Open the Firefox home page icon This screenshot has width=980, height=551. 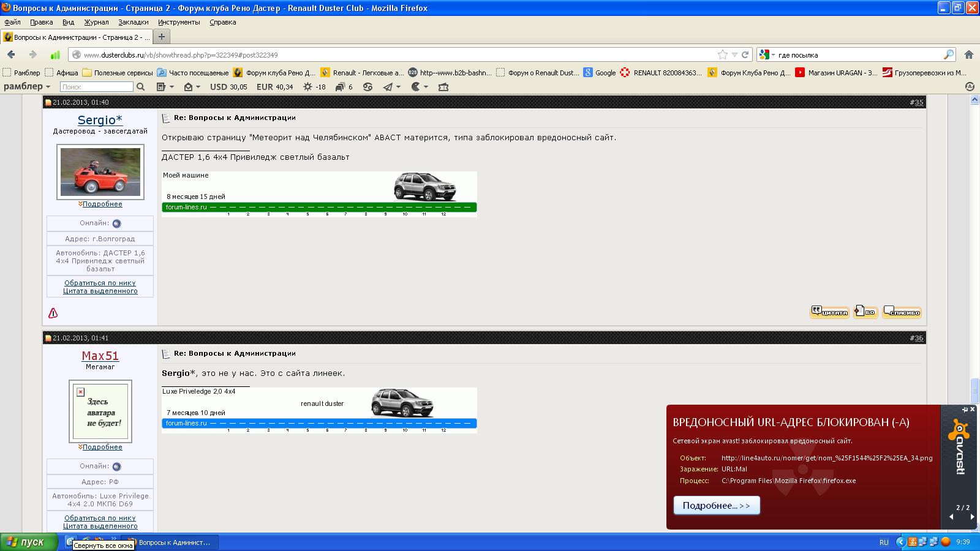(x=969, y=54)
